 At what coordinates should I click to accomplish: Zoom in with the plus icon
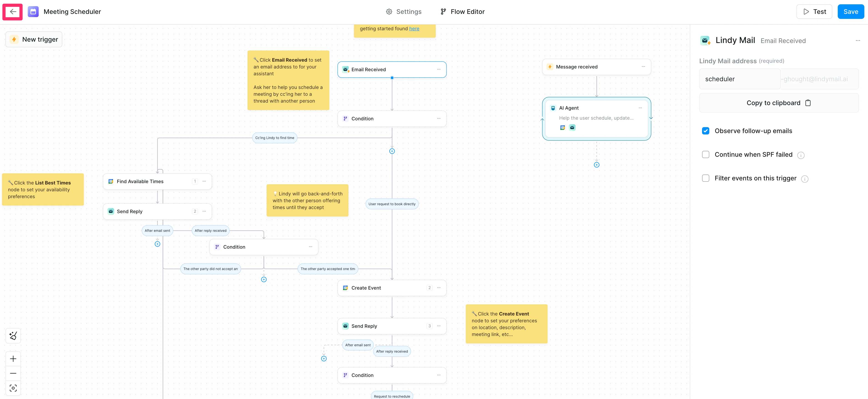click(13, 359)
